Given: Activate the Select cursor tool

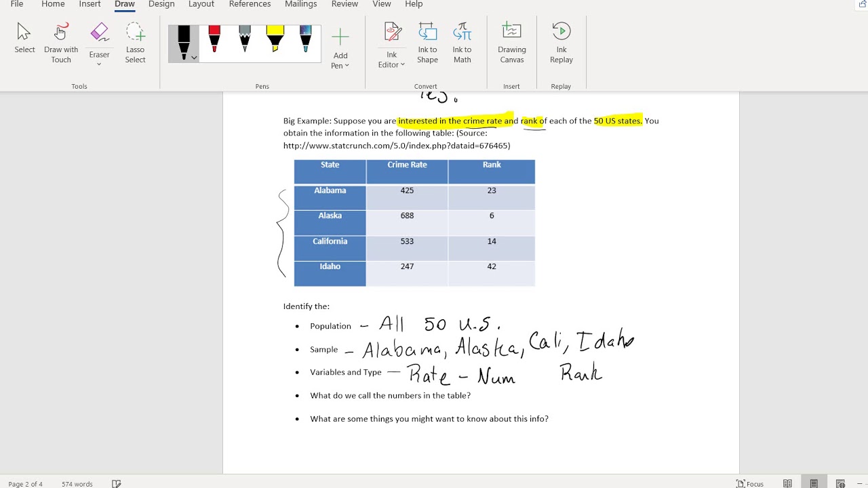Looking at the screenshot, I should tap(24, 39).
